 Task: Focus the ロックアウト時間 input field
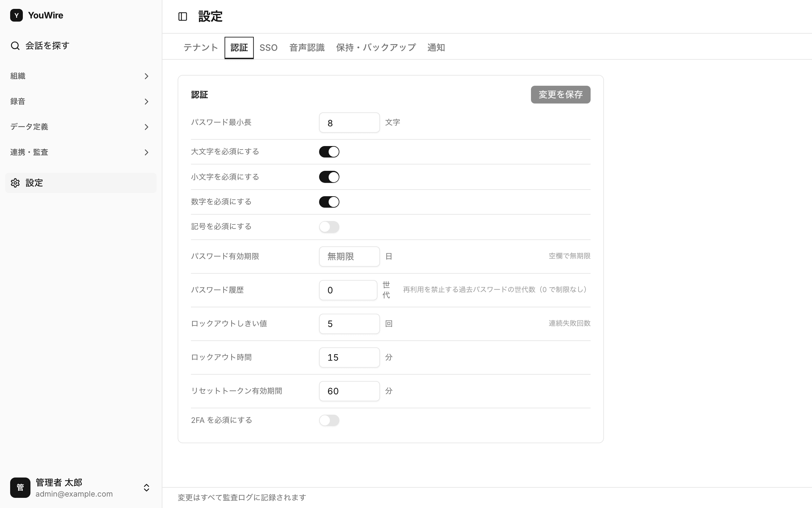pos(349,357)
